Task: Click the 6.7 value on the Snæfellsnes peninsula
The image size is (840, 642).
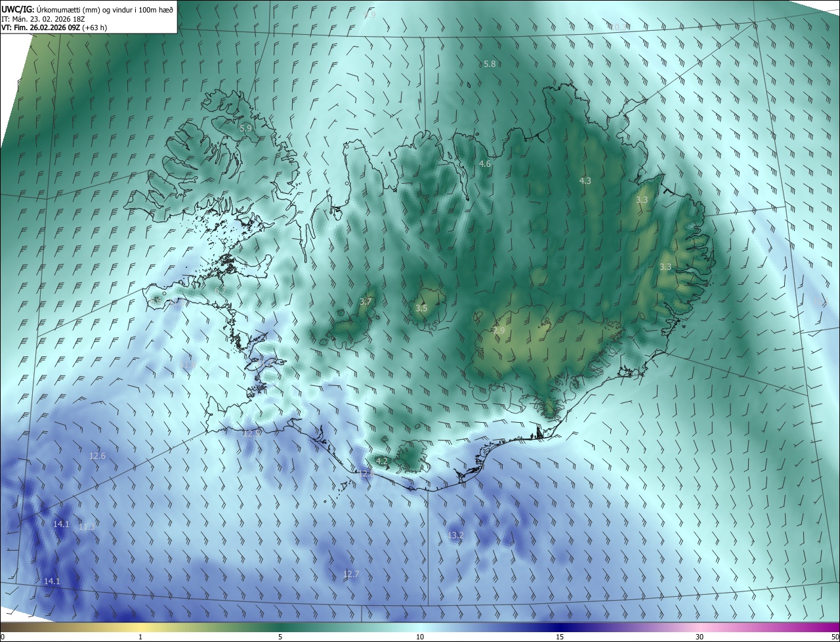Action: click(x=220, y=289)
